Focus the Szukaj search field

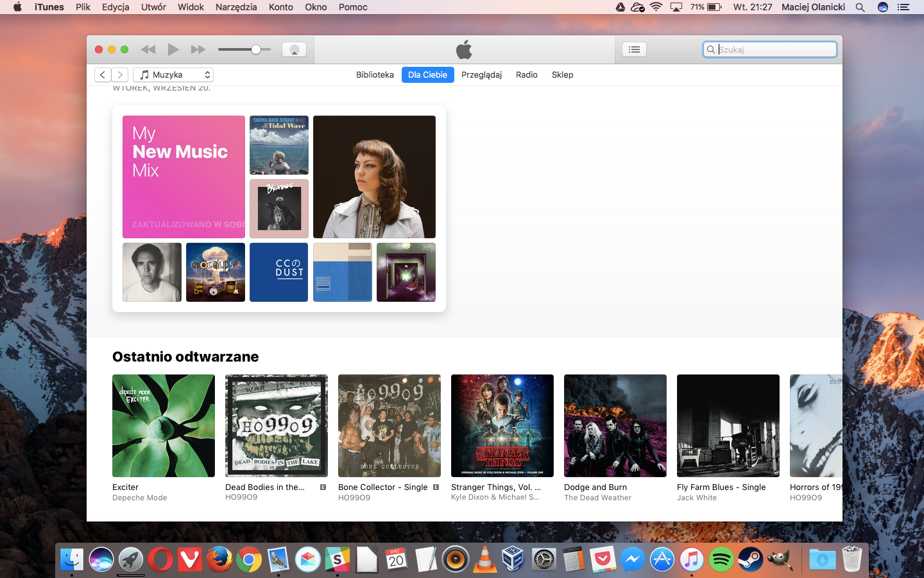[770, 49]
